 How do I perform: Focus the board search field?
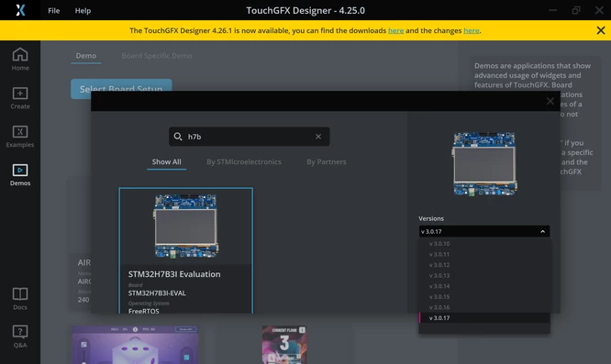[249, 137]
